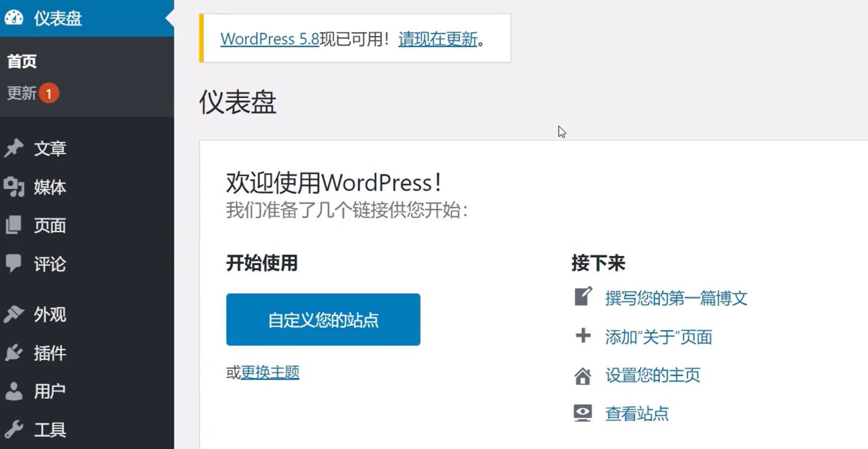
Task: Click the dashboard gauge icon in sidebar
Action: (x=14, y=18)
